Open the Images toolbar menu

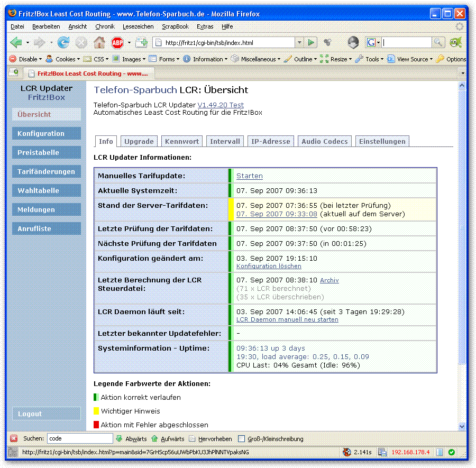(129, 59)
